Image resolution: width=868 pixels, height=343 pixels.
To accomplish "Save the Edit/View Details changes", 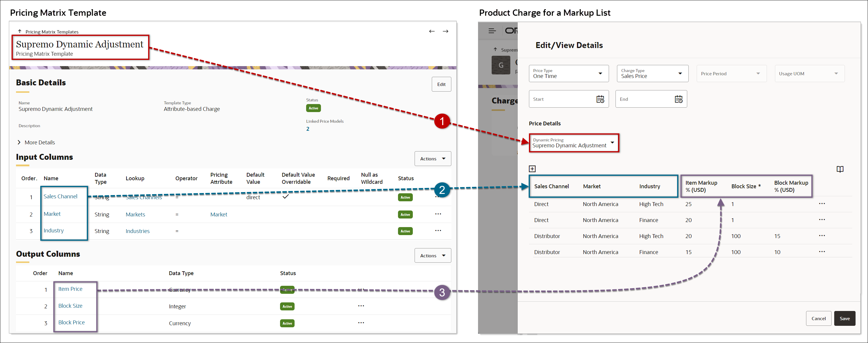I will 845,318.
